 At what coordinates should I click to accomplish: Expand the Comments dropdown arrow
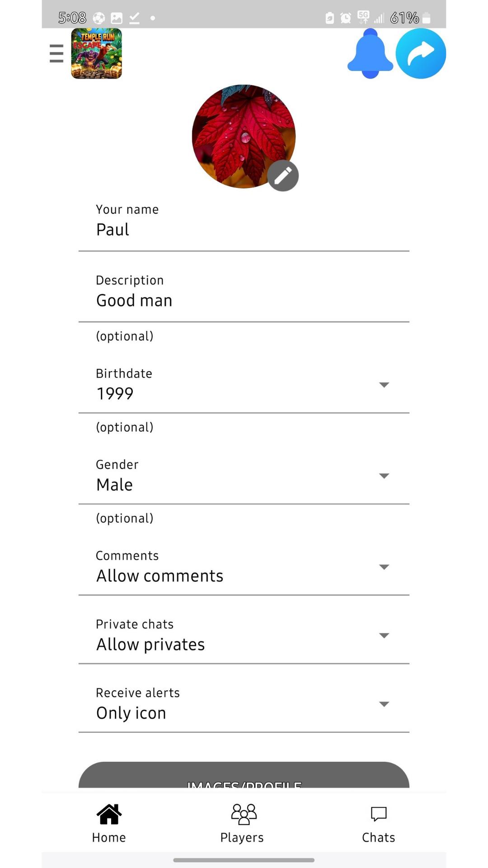384,567
